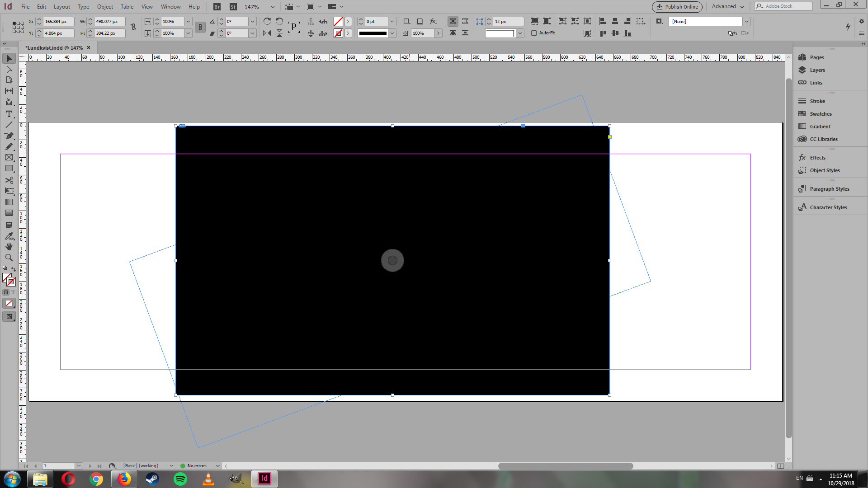Select the Line tool

(x=9, y=125)
